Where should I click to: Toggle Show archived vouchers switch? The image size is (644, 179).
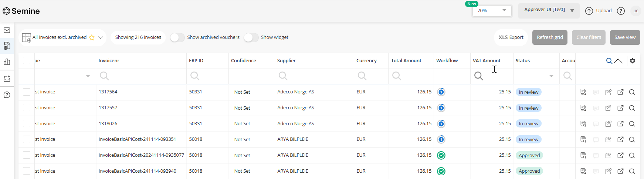[177, 37]
